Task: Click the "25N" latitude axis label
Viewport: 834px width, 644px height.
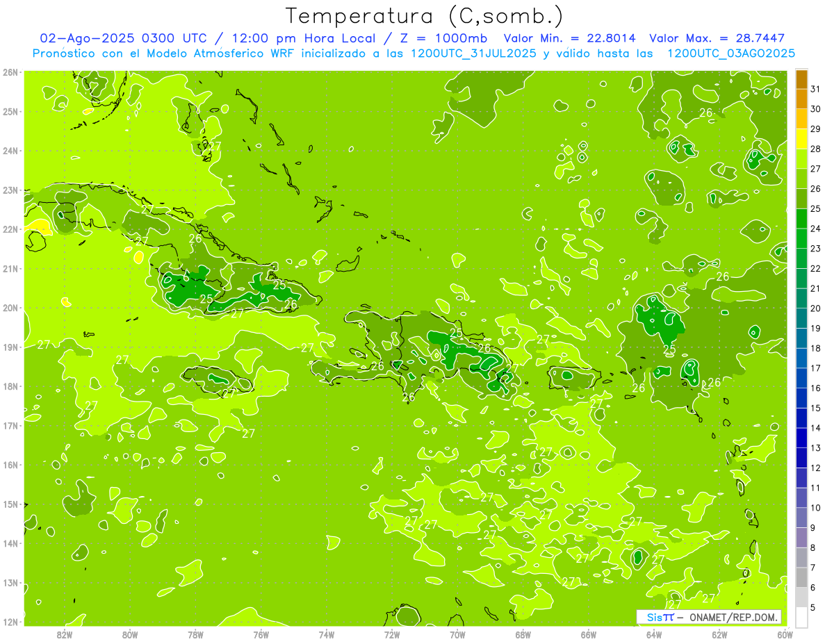Action: click(x=10, y=112)
